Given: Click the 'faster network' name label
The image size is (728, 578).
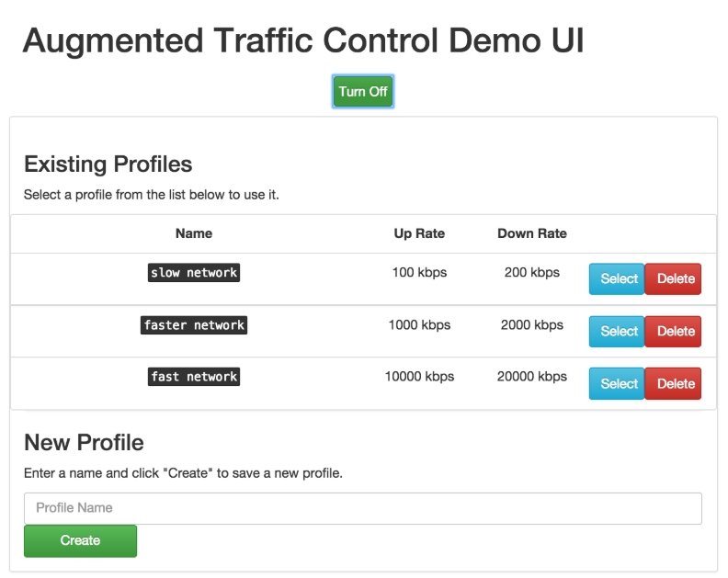Looking at the screenshot, I should point(194,325).
